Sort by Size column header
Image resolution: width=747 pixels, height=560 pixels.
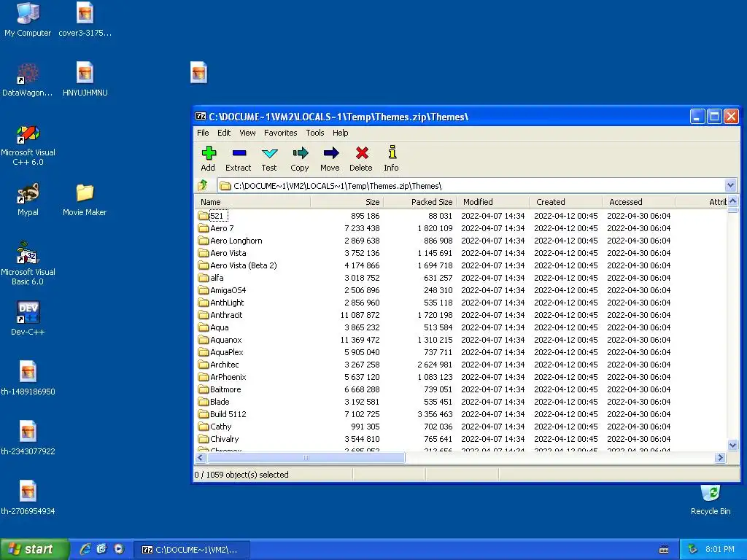[x=347, y=202]
